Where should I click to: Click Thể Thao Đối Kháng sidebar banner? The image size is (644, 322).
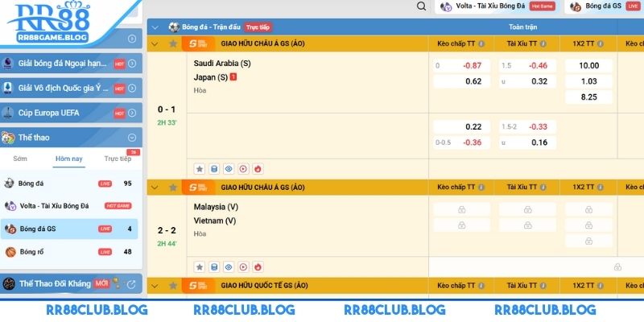coord(71,284)
